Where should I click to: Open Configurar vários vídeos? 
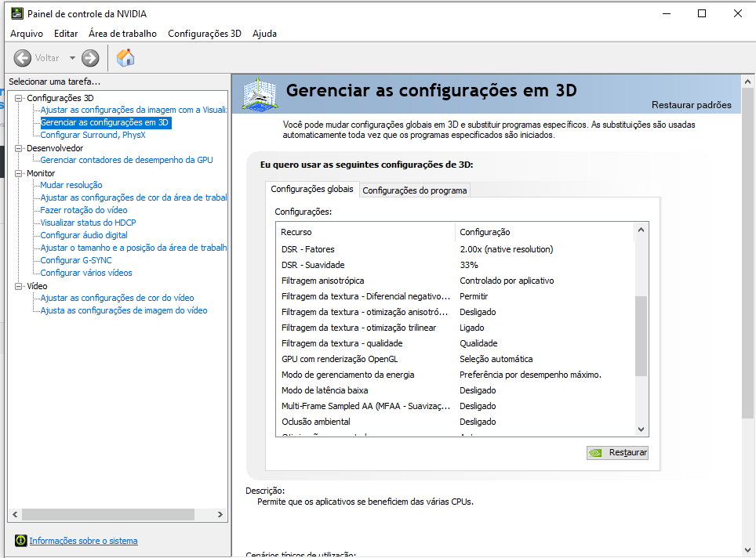click(x=85, y=273)
